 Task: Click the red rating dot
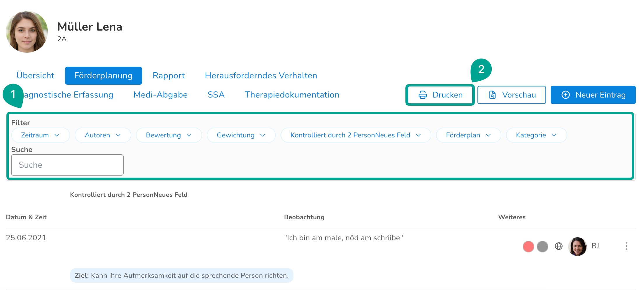pos(528,247)
